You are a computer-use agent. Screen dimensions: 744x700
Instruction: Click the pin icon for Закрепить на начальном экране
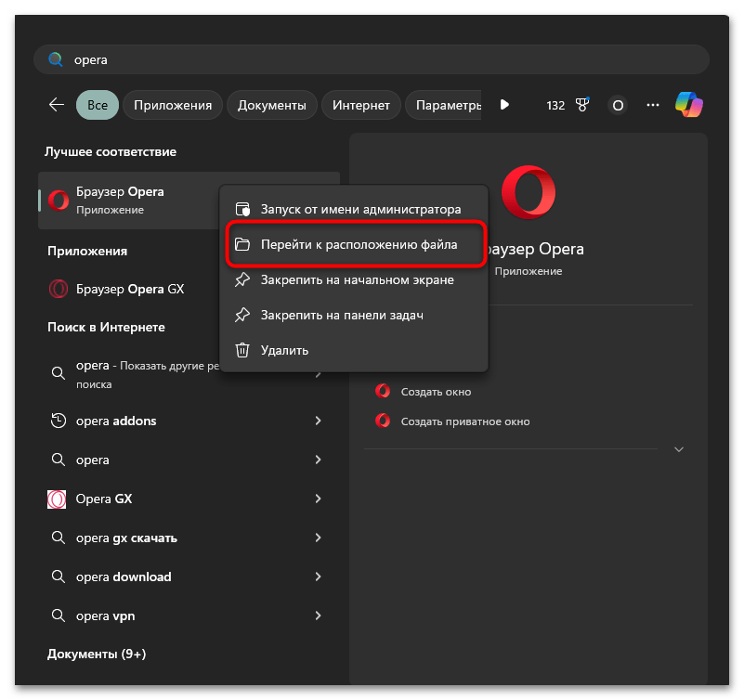(x=242, y=279)
